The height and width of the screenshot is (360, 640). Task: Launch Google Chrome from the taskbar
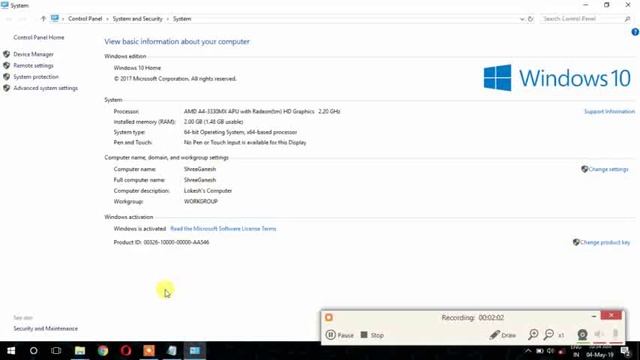pos(103,351)
